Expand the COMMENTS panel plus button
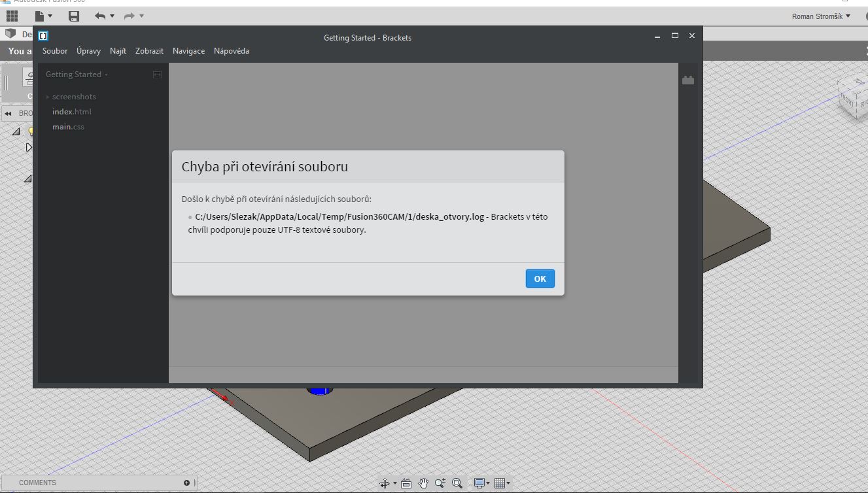 (186, 483)
